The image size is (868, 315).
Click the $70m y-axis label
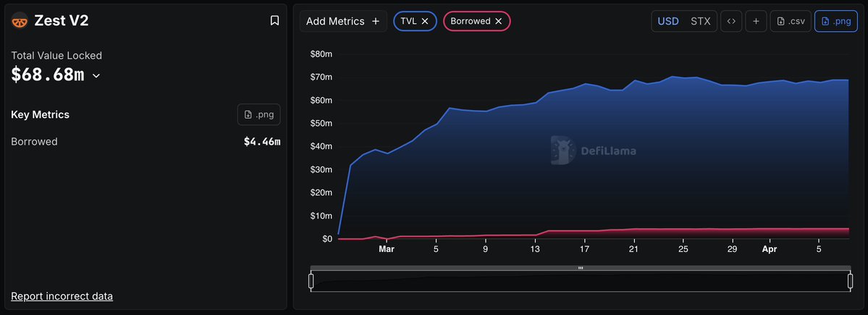321,77
